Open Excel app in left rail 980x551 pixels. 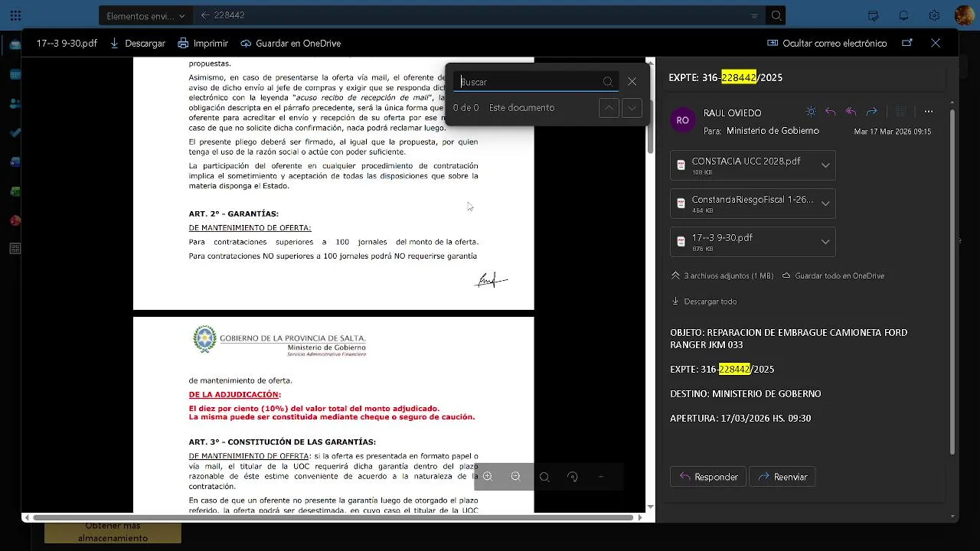[15, 191]
